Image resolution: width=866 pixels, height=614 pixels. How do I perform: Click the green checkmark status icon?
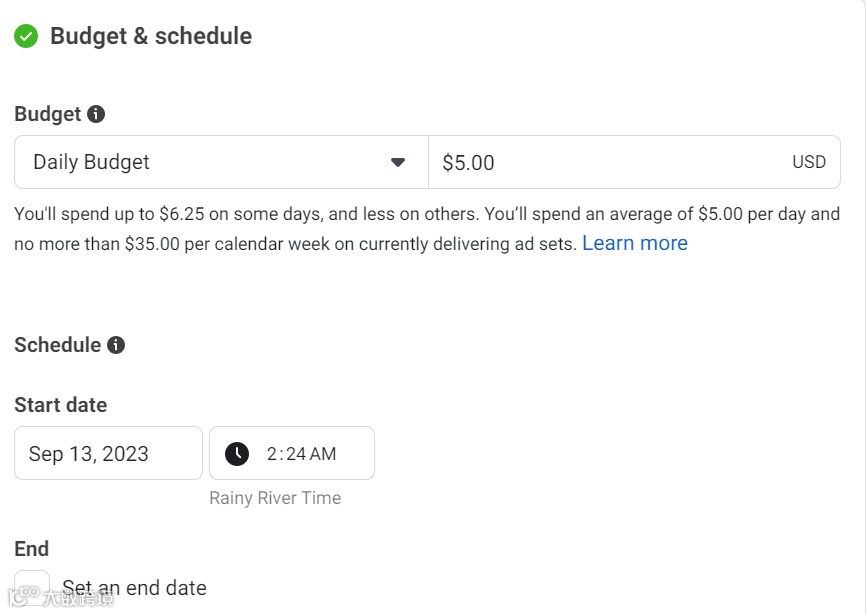[26, 36]
